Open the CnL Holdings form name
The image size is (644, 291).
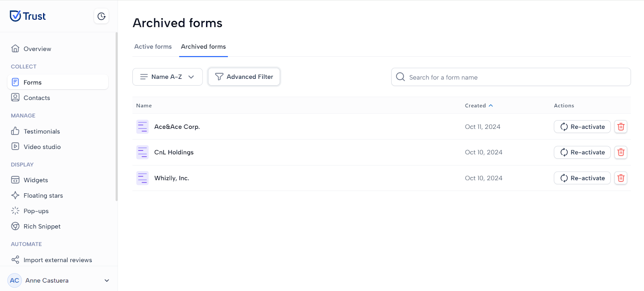[x=174, y=152]
